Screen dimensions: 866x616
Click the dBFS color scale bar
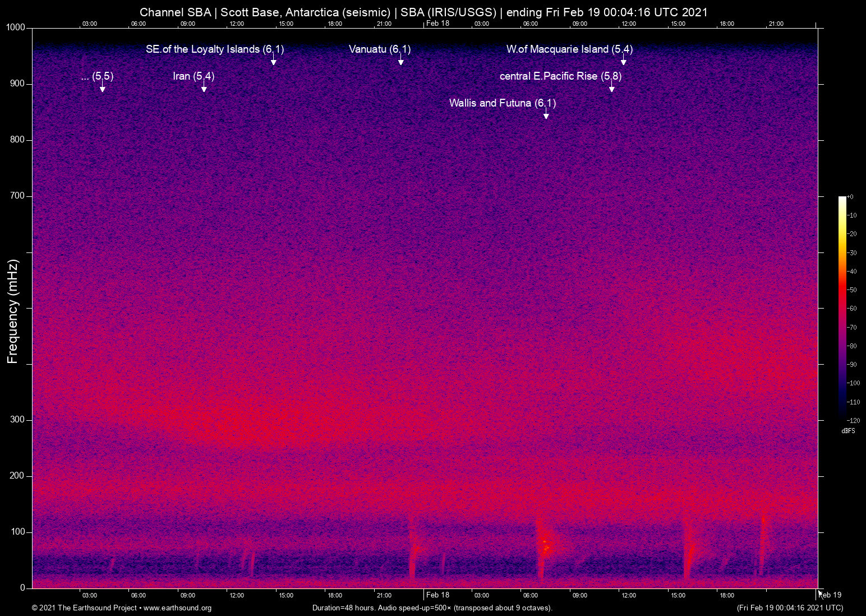pos(842,307)
